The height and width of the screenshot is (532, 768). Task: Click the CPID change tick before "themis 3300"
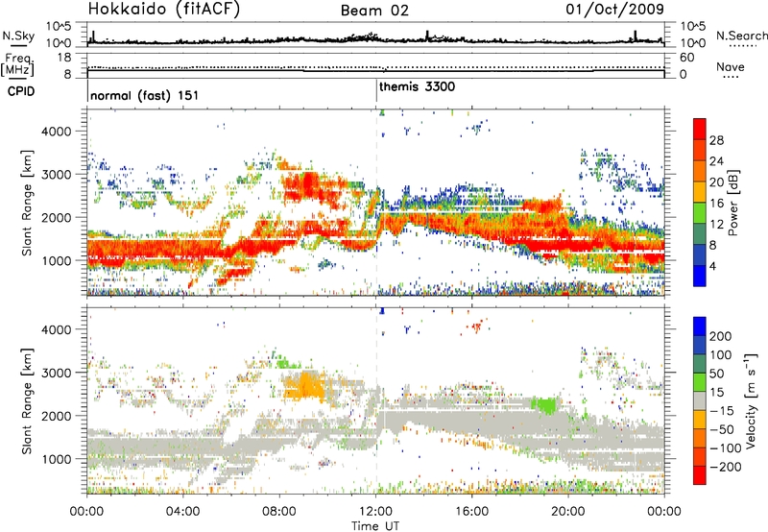point(376,90)
